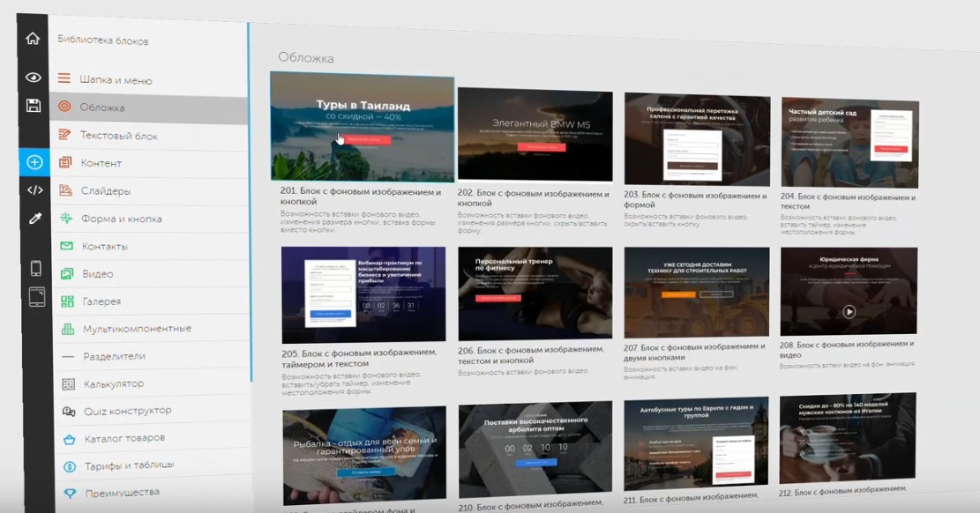
Task: Choose block 206 Персональный тренер thumbnail
Action: [535, 293]
